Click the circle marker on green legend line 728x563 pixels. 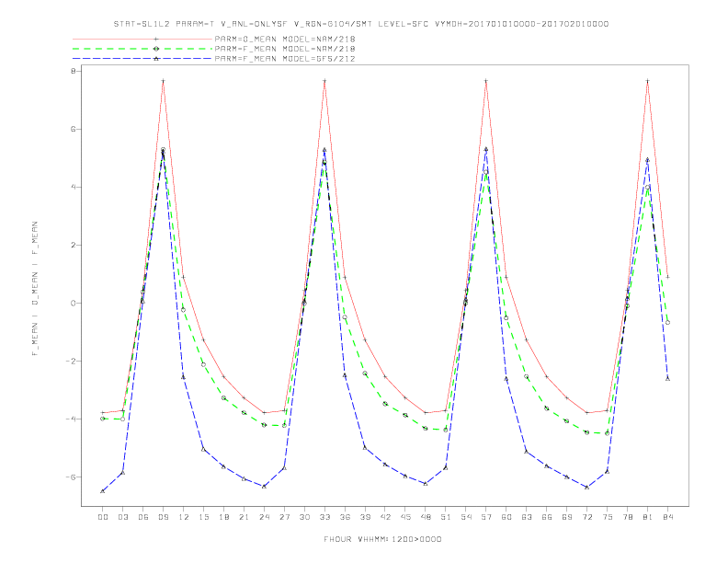(x=156, y=49)
